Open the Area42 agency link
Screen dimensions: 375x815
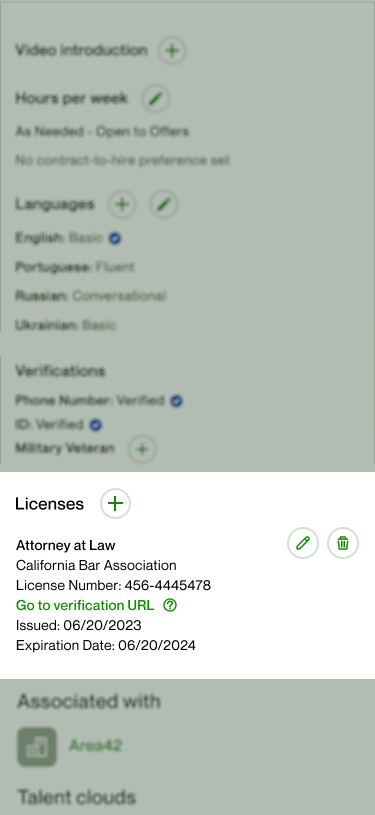tap(95, 745)
